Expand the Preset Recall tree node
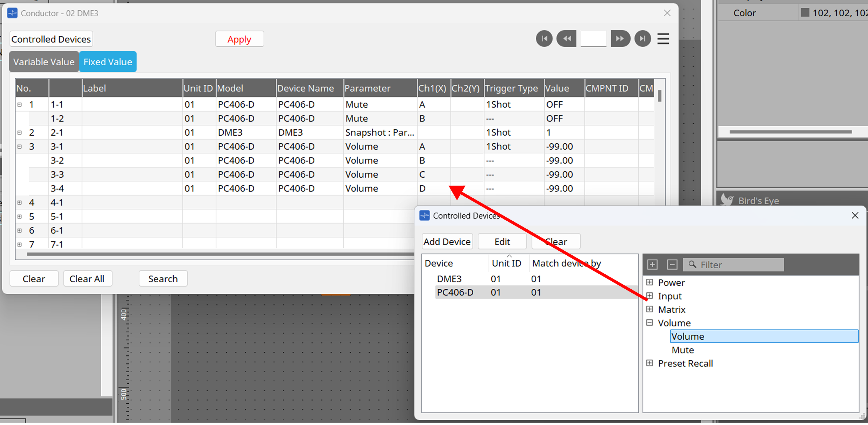This screenshot has height=425, width=868. tap(650, 363)
